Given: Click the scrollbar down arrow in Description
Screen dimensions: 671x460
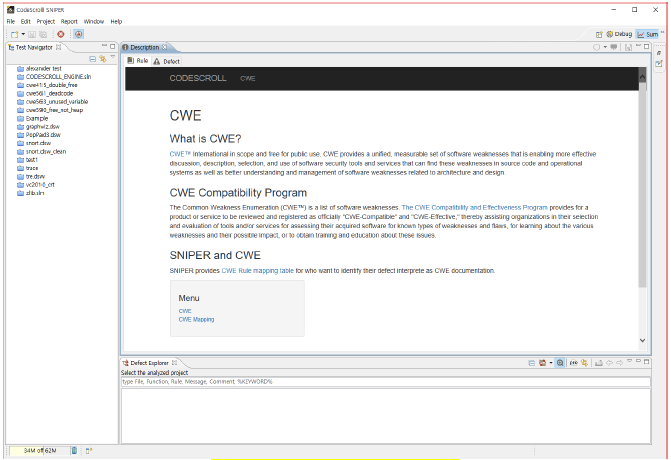Looking at the screenshot, I should (x=642, y=341).
